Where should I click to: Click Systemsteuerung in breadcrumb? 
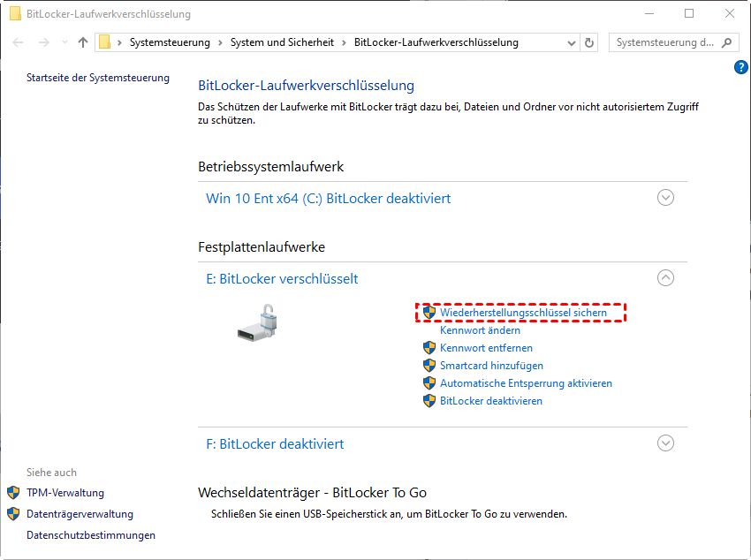coord(170,42)
